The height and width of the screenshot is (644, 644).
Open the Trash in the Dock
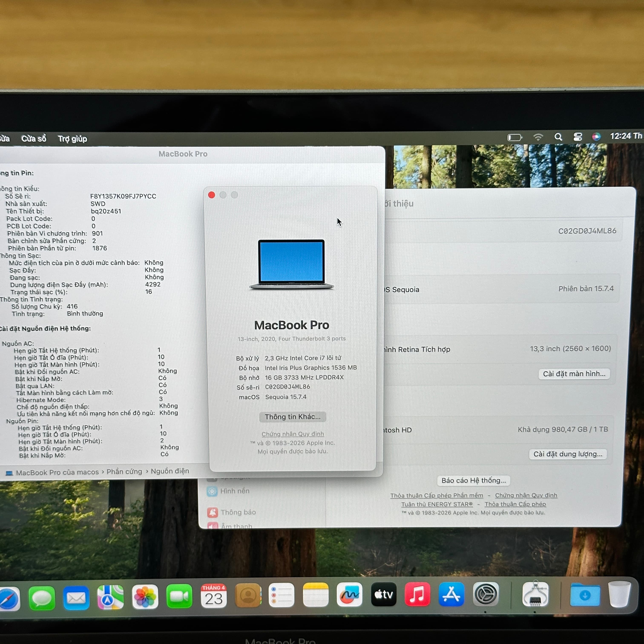pos(619,594)
